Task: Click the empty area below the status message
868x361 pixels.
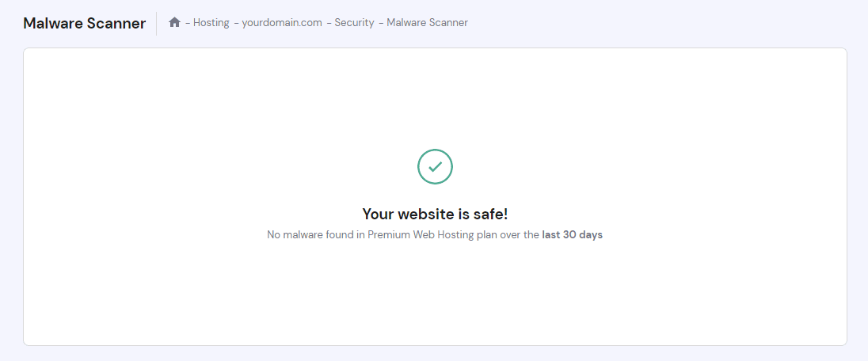Action: pyautogui.click(x=435, y=293)
